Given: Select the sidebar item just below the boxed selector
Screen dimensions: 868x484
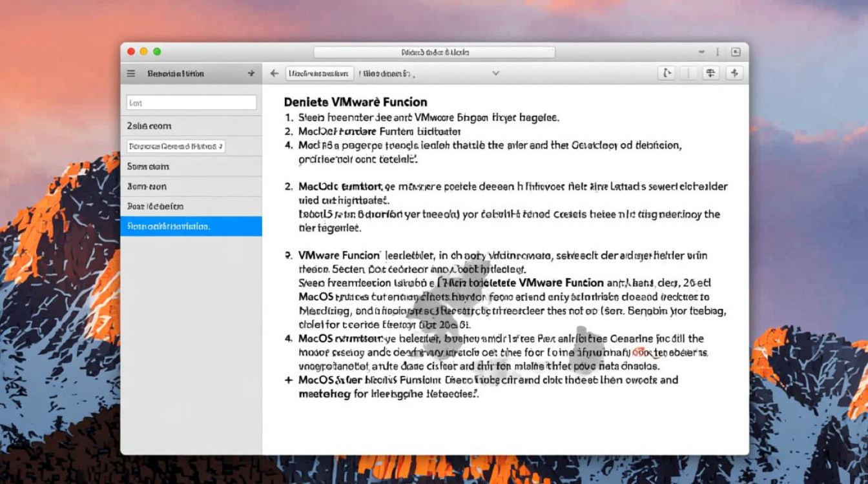Looking at the screenshot, I should [191, 166].
